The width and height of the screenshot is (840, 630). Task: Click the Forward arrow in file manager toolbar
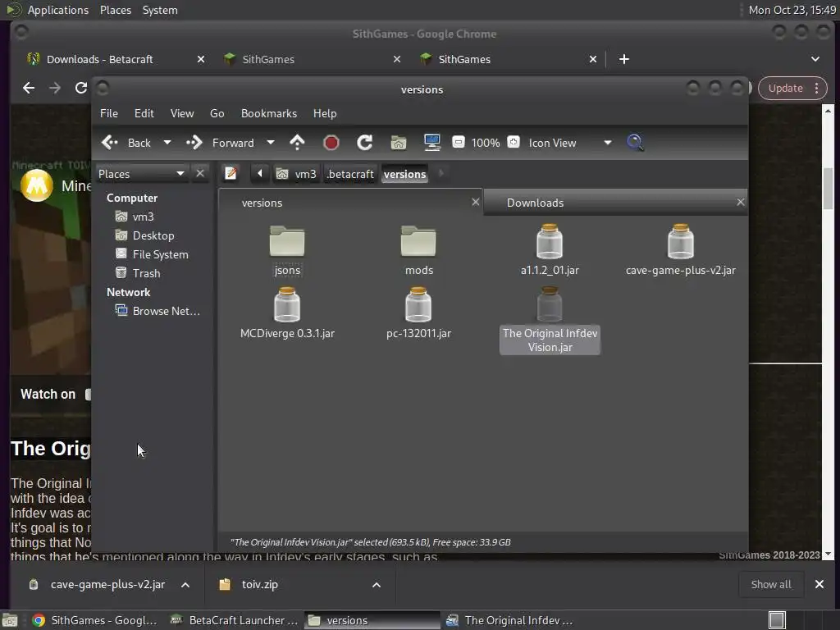pyautogui.click(x=194, y=143)
